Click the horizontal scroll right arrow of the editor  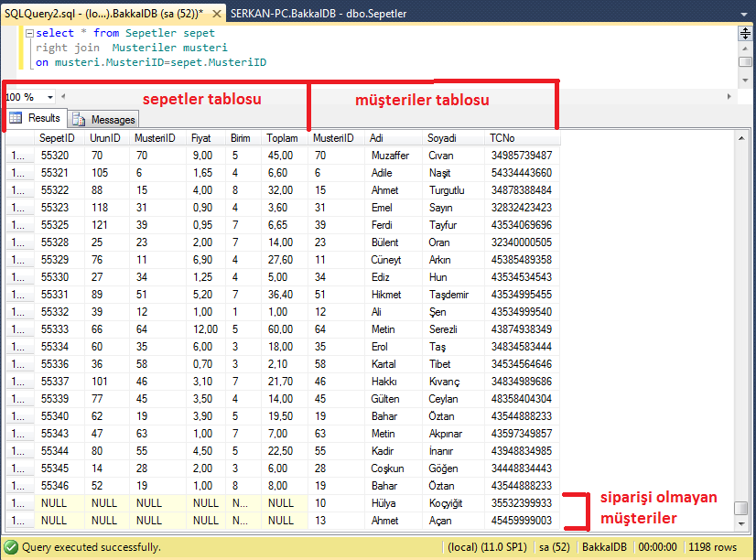coord(729,96)
